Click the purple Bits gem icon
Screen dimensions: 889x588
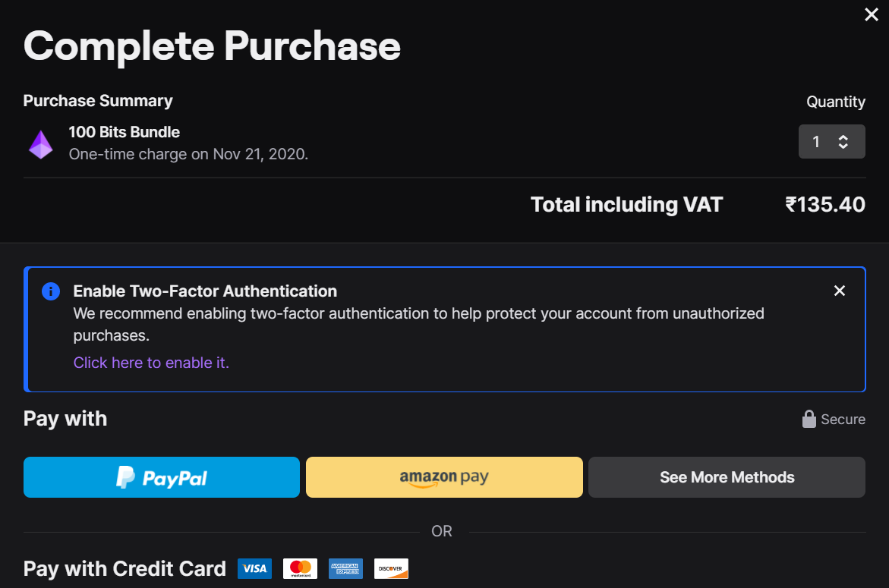(x=41, y=144)
